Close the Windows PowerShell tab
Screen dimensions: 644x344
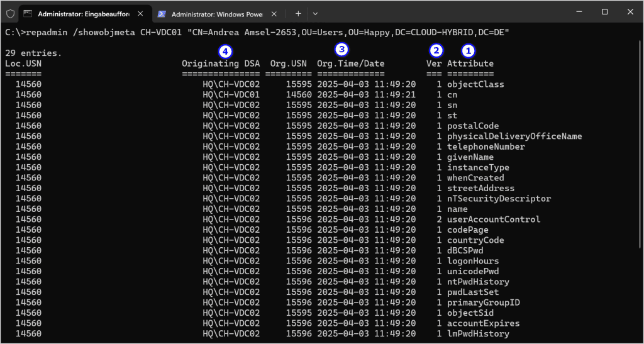pos(274,13)
